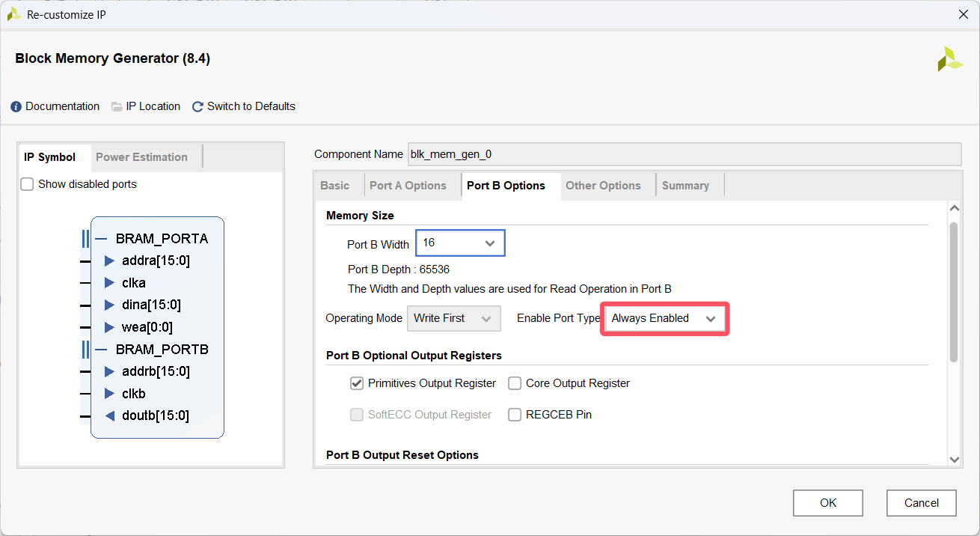This screenshot has height=536, width=980.
Task: Click the Xilinx logo beside the header
Action: [950, 59]
